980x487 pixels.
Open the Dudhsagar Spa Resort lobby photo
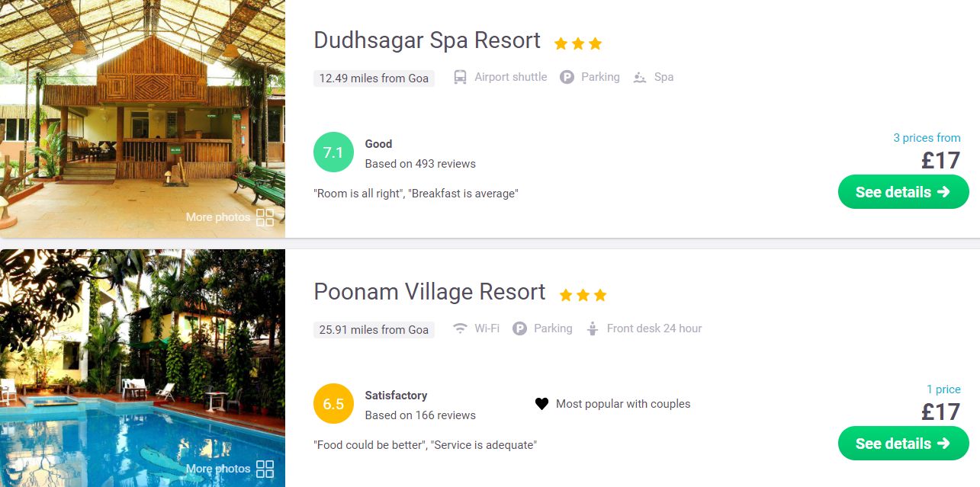pos(143,119)
